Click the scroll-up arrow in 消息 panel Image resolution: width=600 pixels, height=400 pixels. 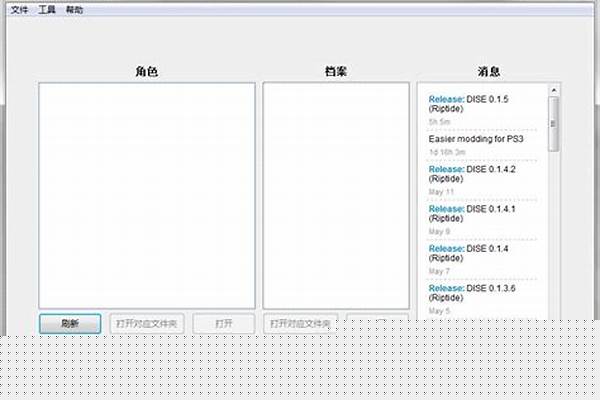pyautogui.click(x=554, y=90)
